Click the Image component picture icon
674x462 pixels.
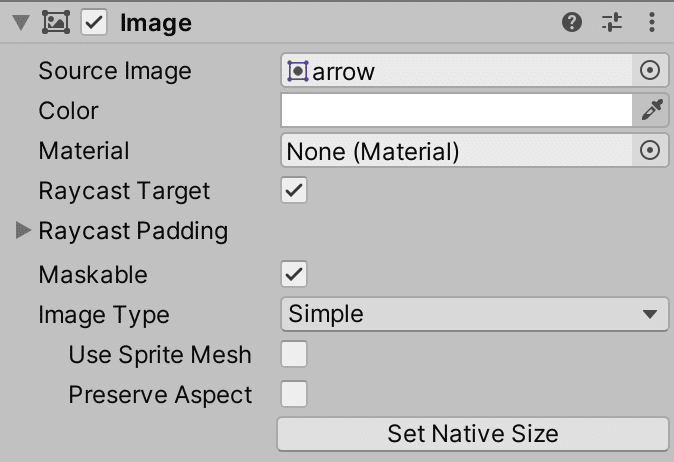(x=55, y=22)
